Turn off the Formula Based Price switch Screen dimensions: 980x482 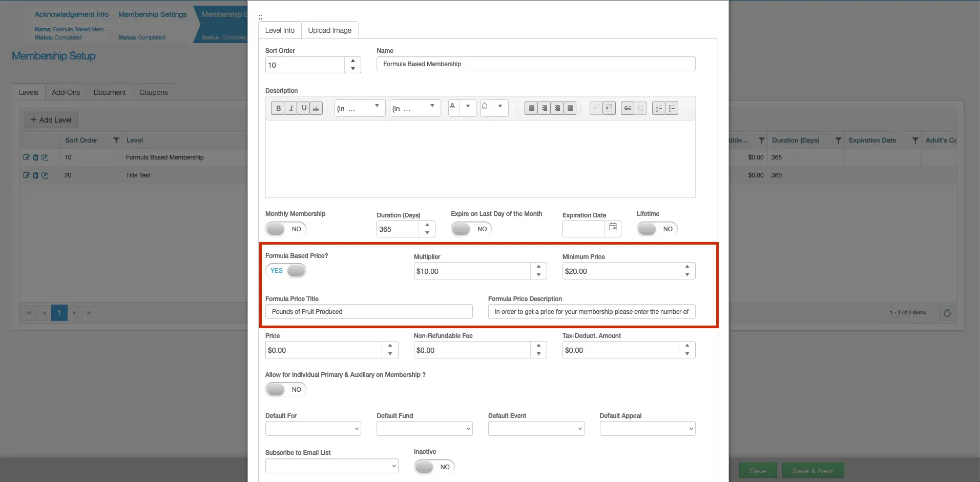286,271
